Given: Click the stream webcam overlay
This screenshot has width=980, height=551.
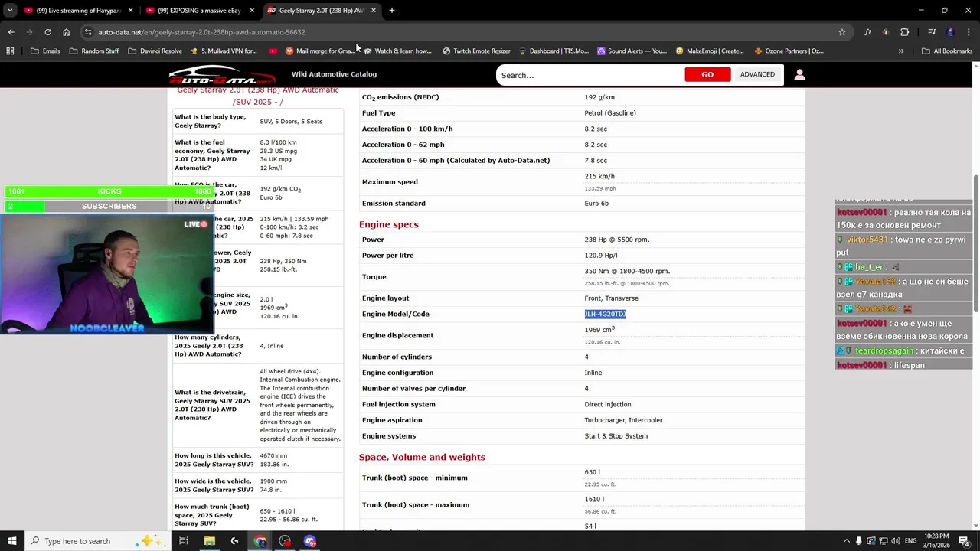Looking at the screenshot, I should [x=106, y=273].
